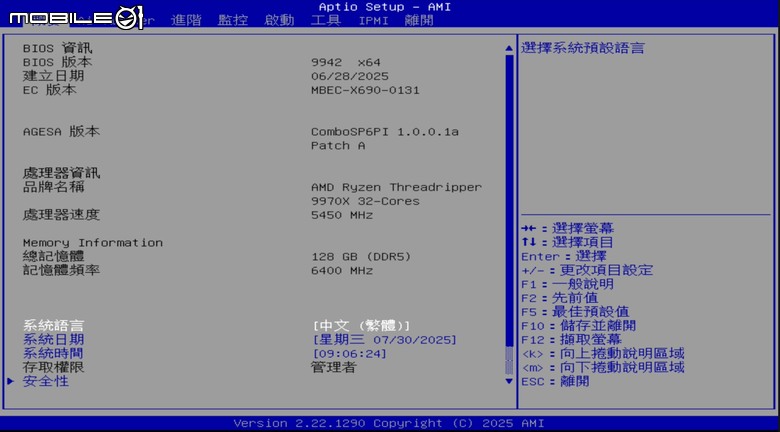This screenshot has height=432, width=780.
Task: Click the 建立日期 value 06/28/2025
Action: (350, 77)
